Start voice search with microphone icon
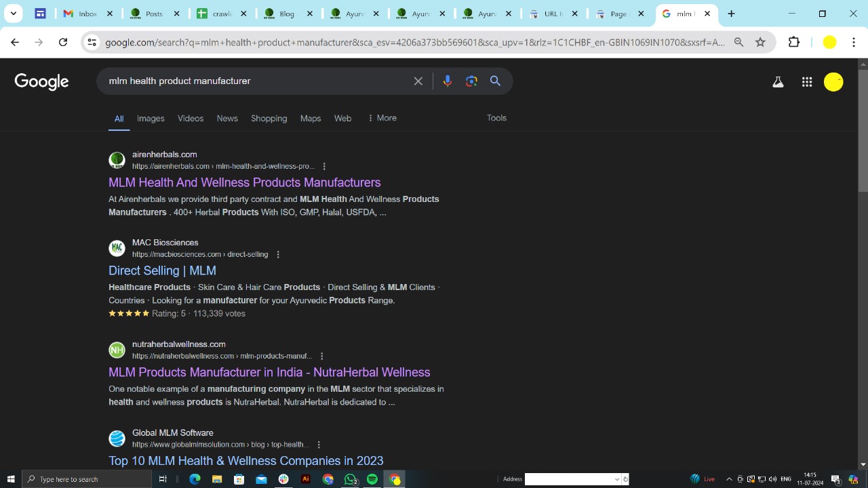This screenshot has height=488, width=868. [447, 81]
